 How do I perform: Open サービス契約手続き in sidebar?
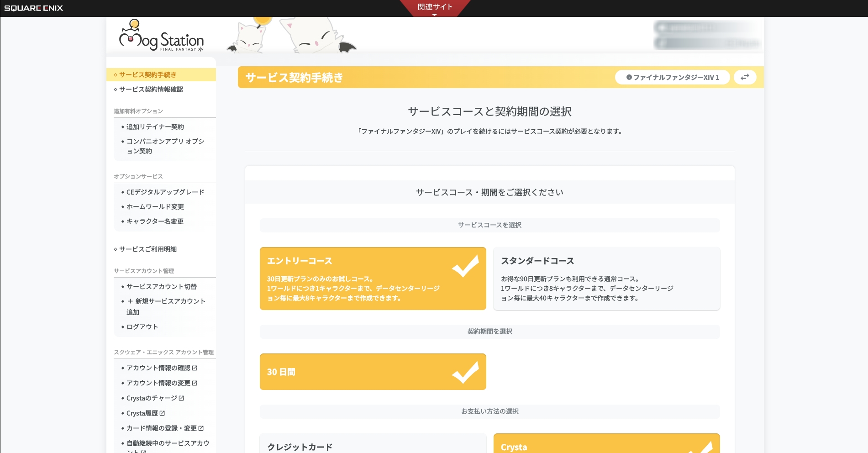tap(161, 74)
